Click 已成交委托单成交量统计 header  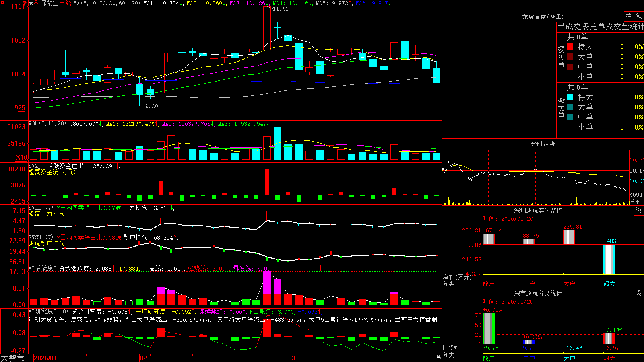pos(601,27)
